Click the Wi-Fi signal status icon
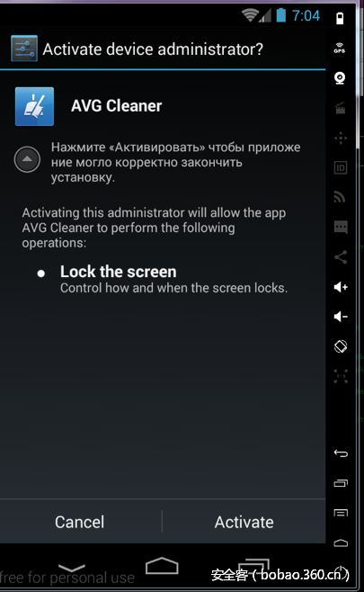 point(250,15)
